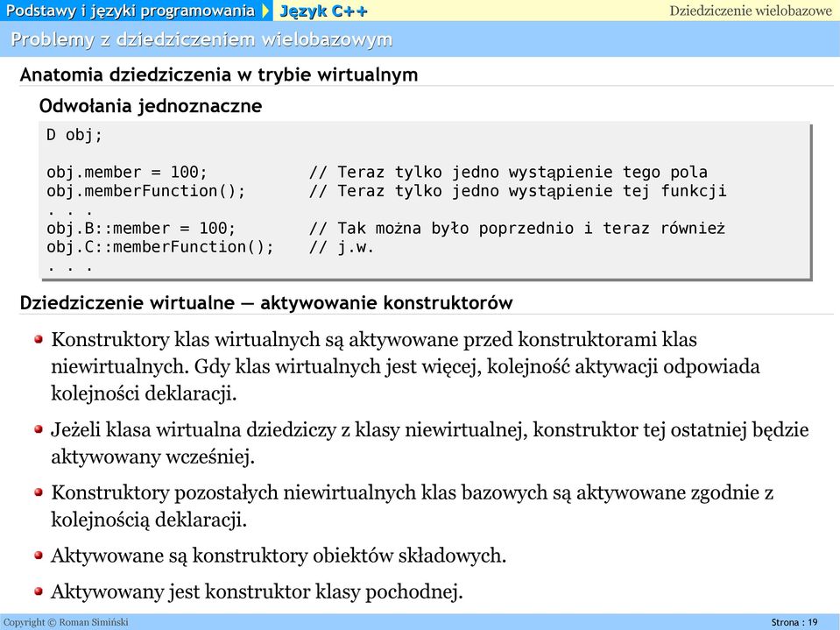Image resolution: width=840 pixels, height=630 pixels.
Task: Click red bullet before 'Jeżeli klasa wirtualna'
Action: (38, 429)
